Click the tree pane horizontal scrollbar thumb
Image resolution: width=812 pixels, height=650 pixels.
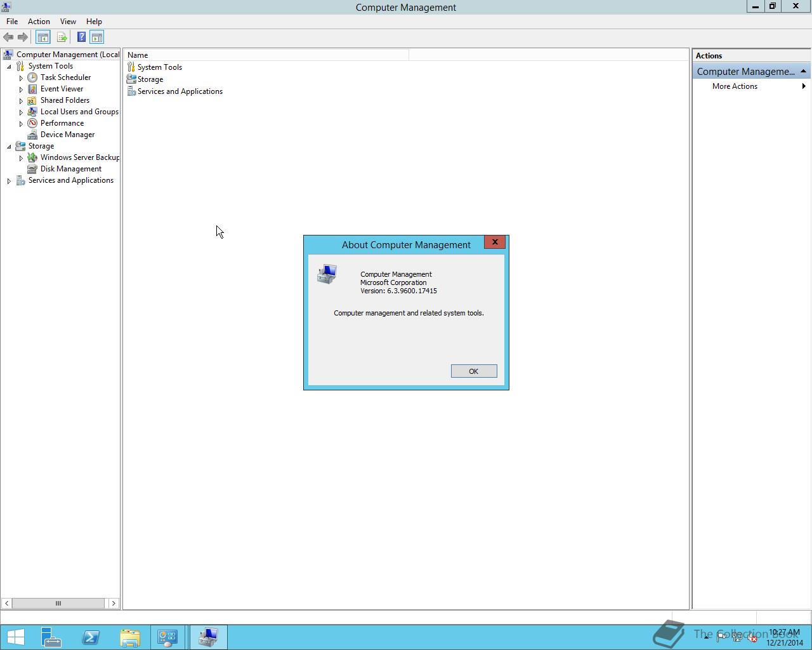(58, 603)
